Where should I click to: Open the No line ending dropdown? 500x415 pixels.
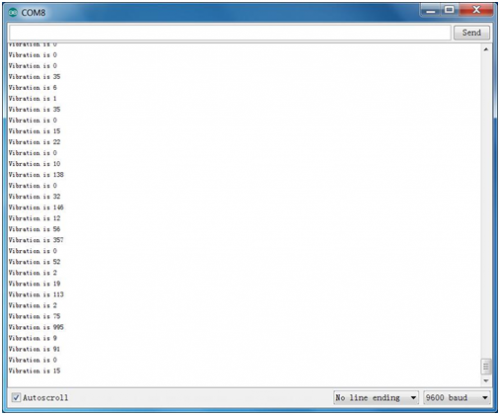coord(376,398)
